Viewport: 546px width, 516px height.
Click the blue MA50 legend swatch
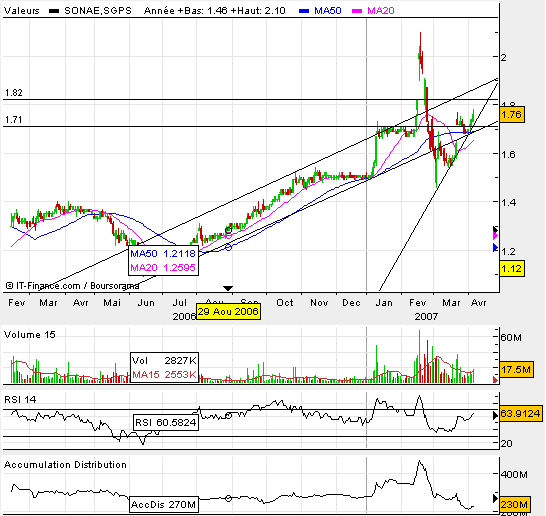click(x=304, y=11)
